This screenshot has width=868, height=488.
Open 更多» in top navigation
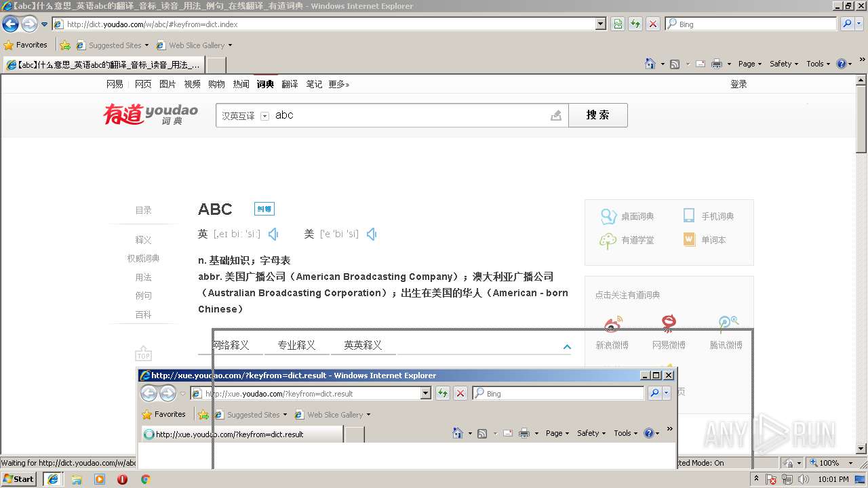click(x=339, y=84)
